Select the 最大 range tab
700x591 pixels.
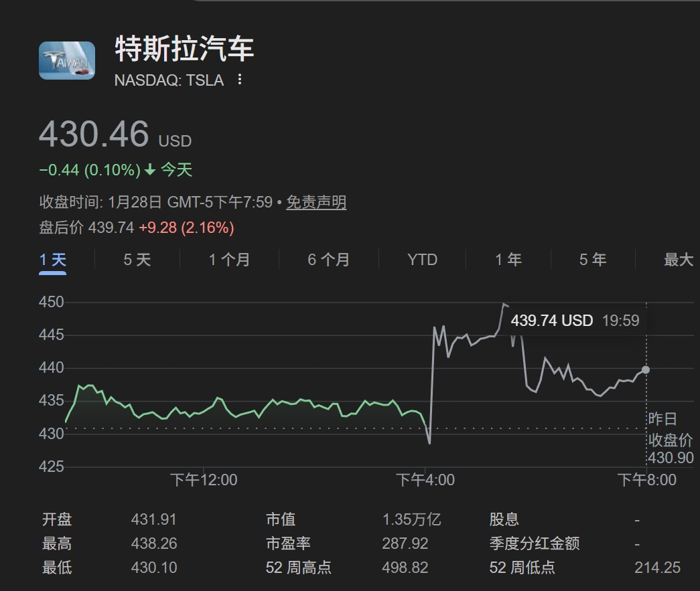[x=678, y=260]
